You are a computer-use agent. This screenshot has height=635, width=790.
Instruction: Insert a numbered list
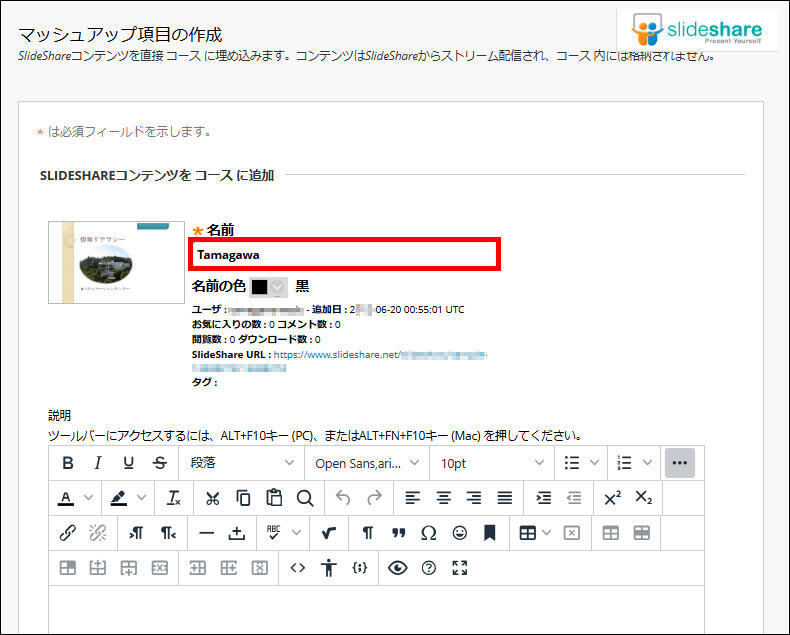coord(624,463)
